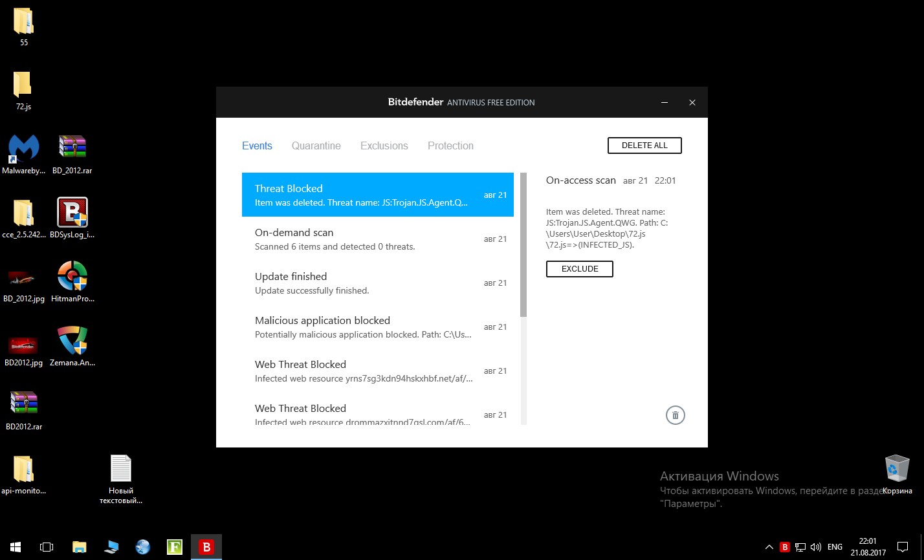924x560 pixels.
Task: Select the BD_2012.rar archive on the desktop
Action: pos(72,155)
